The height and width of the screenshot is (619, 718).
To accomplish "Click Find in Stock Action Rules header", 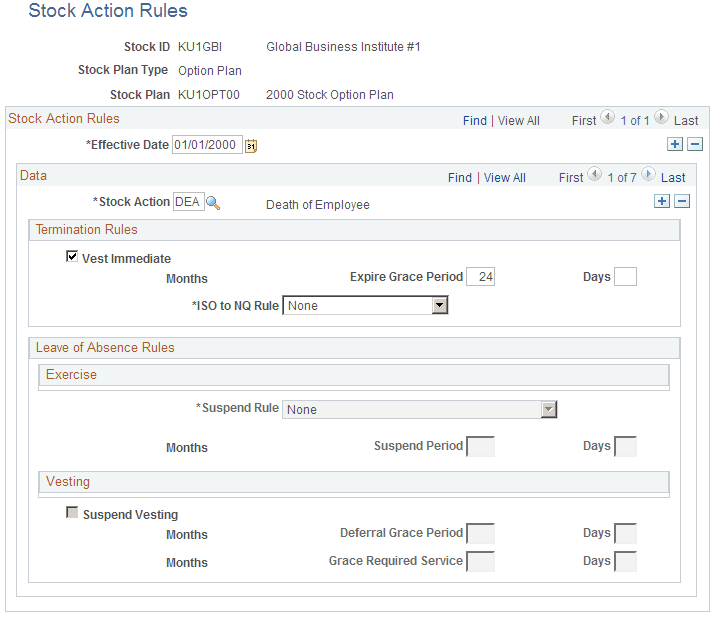I will coord(474,121).
